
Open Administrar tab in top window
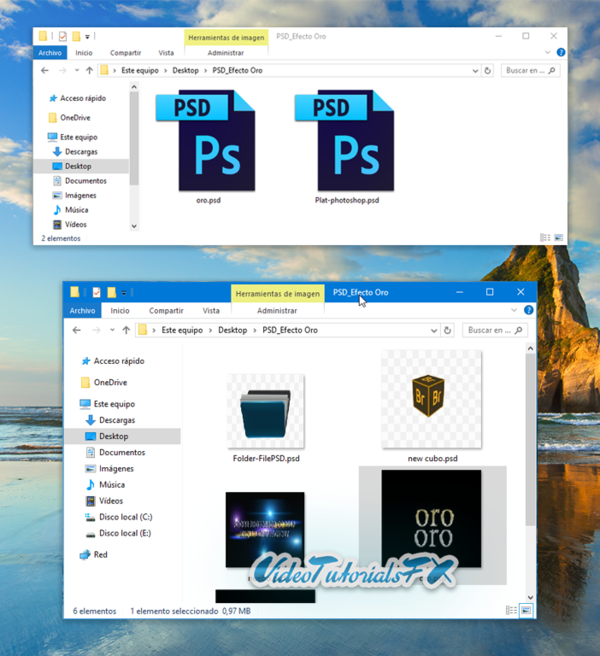226,53
